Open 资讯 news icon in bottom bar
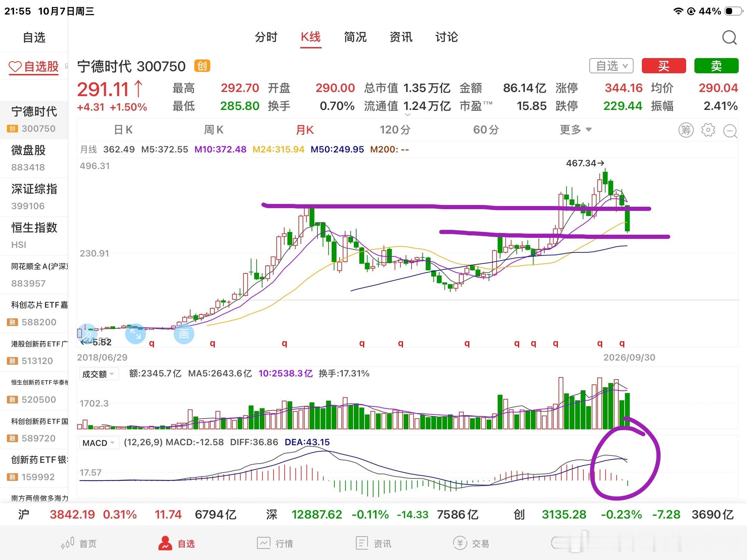 click(362, 543)
